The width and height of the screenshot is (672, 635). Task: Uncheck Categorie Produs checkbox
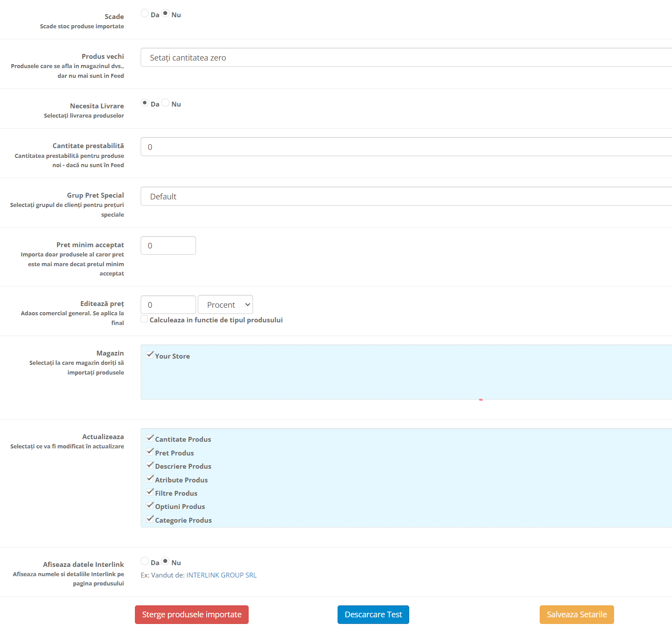tap(150, 519)
